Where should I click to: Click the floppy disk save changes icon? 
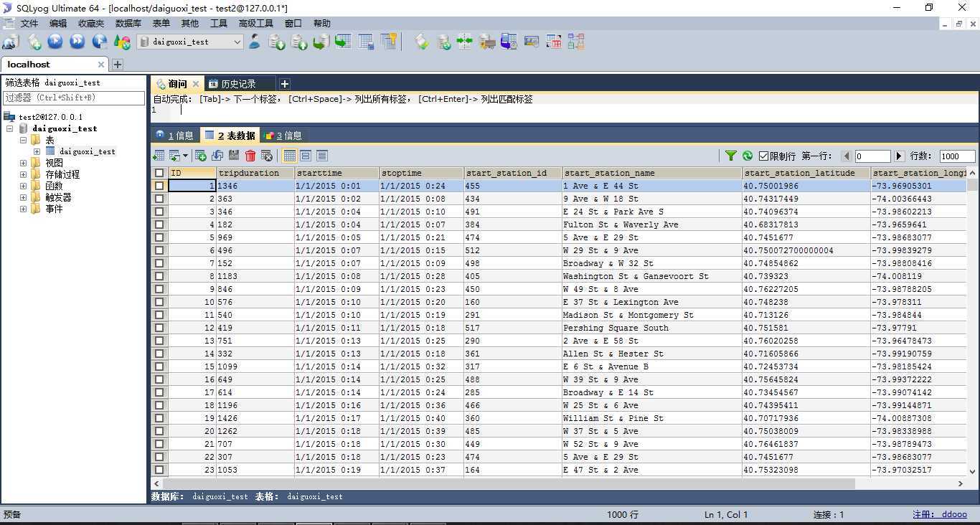[234, 156]
